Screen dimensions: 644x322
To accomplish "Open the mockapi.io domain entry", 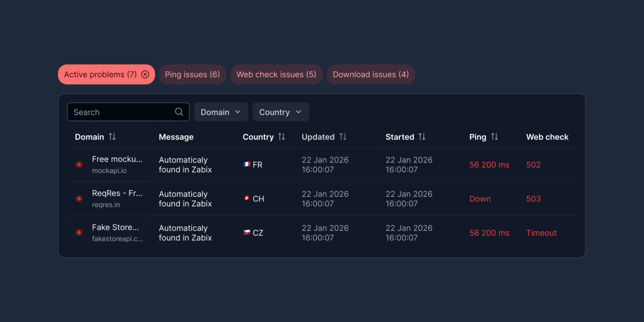I will coord(117,165).
